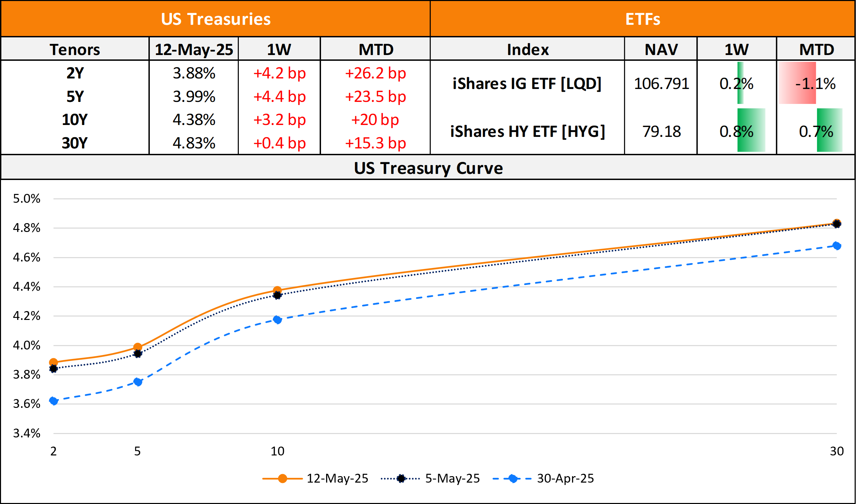Viewport: 856px width, 504px height.
Task: Click the Tenors column header
Action: tap(75, 50)
